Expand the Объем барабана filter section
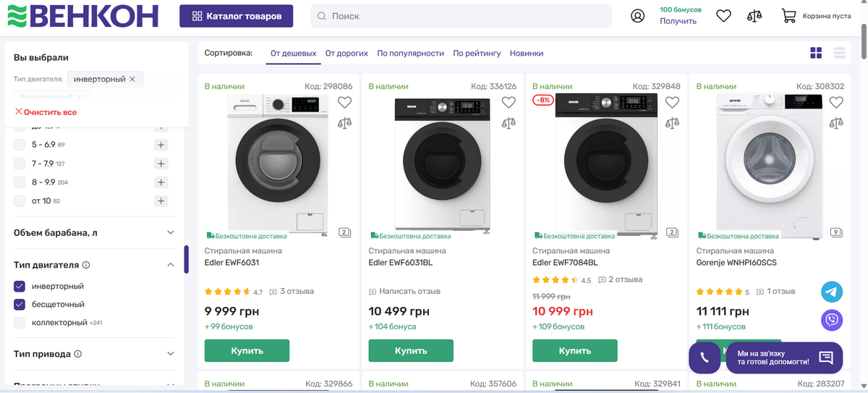This screenshot has height=393, width=868. (171, 232)
